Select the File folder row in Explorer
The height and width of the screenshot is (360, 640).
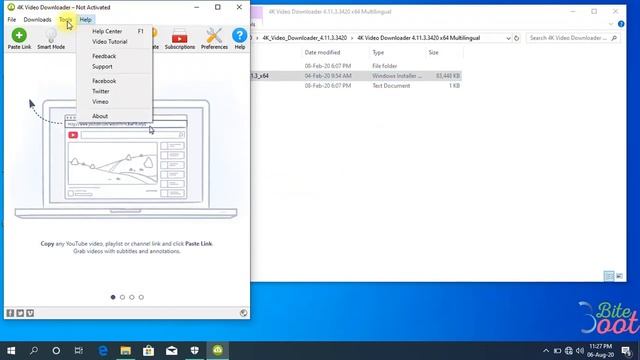pos(356,66)
